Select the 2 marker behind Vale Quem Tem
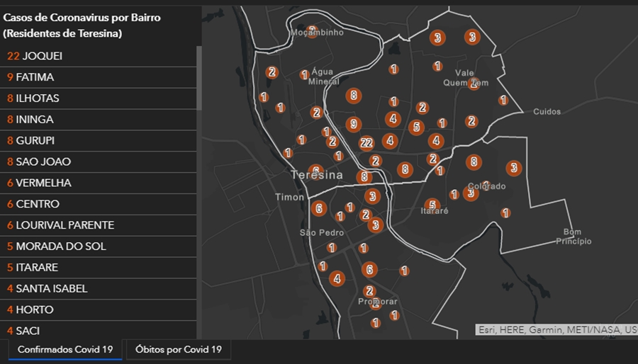 [474, 84]
